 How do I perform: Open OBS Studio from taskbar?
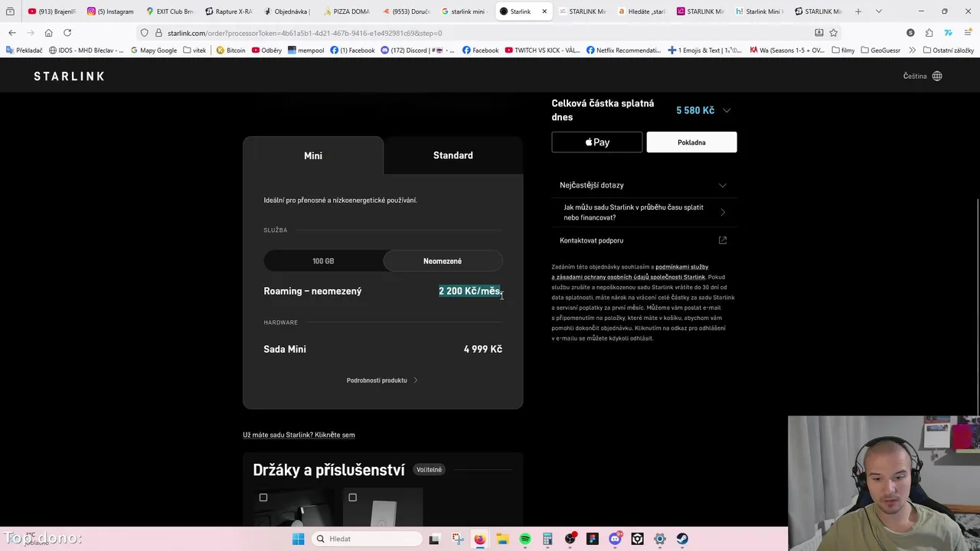(570, 539)
